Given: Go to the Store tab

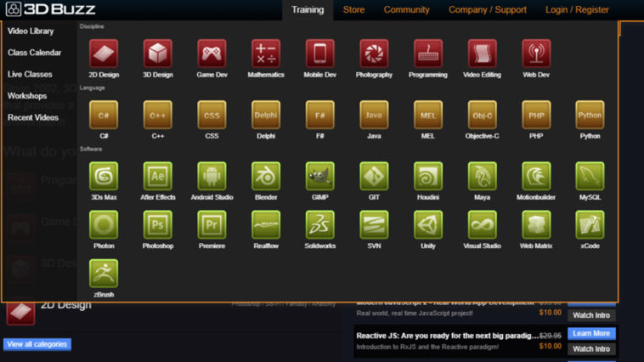Looking at the screenshot, I should tap(353, 10).
